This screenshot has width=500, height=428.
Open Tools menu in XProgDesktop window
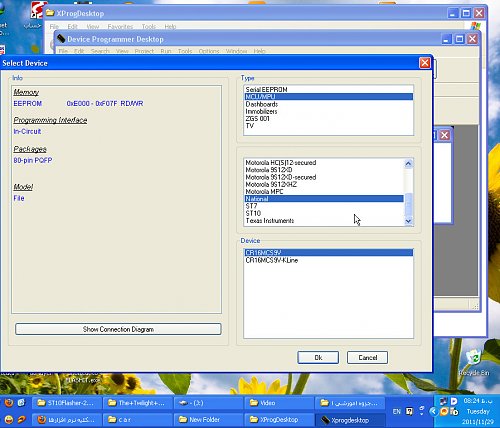[149, 26]
